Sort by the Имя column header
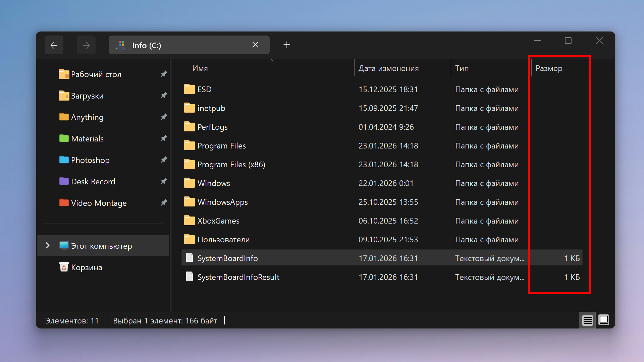The image size is (644, 362). (x=200, y=68)
